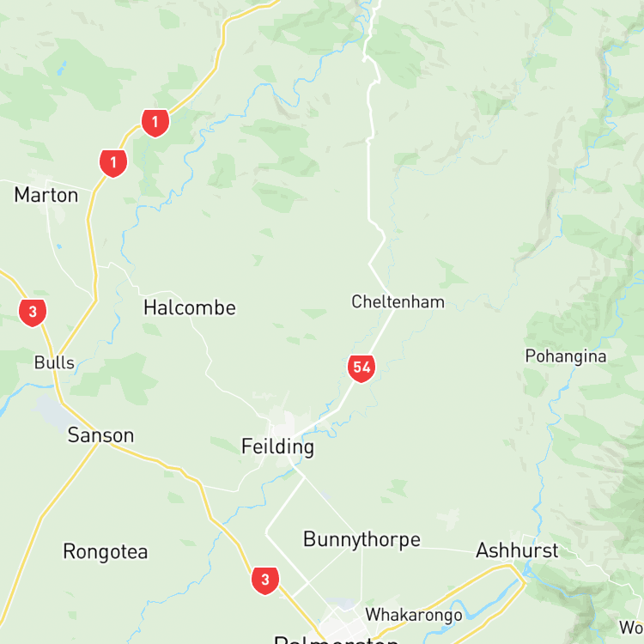Click the Highway 3 shield southwest of Bunnythorpe
The width and height of the screenshot is (644, 644).
(x=265, y=580)
